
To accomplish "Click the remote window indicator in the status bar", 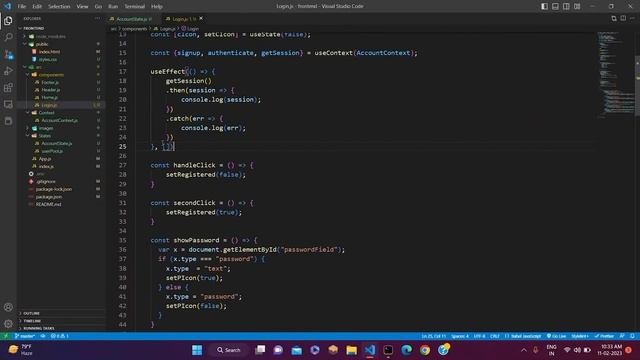I will point(6,336).
